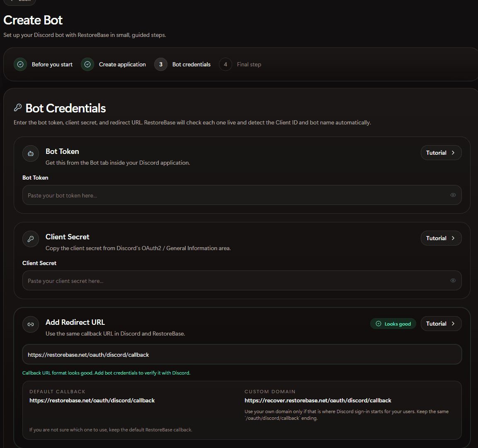Viewport: 478px width, 448px height.
Task: Click the Before you start checkmark icon
Action: click(20, 64)
